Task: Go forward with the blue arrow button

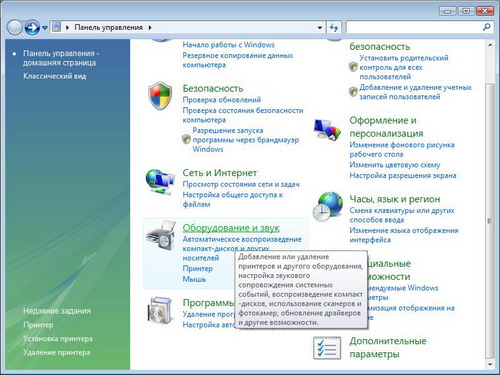Action: tap(32, 27)
